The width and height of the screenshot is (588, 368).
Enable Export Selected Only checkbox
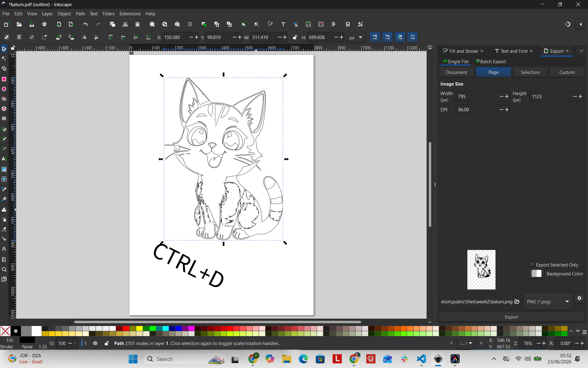point(532,265)
